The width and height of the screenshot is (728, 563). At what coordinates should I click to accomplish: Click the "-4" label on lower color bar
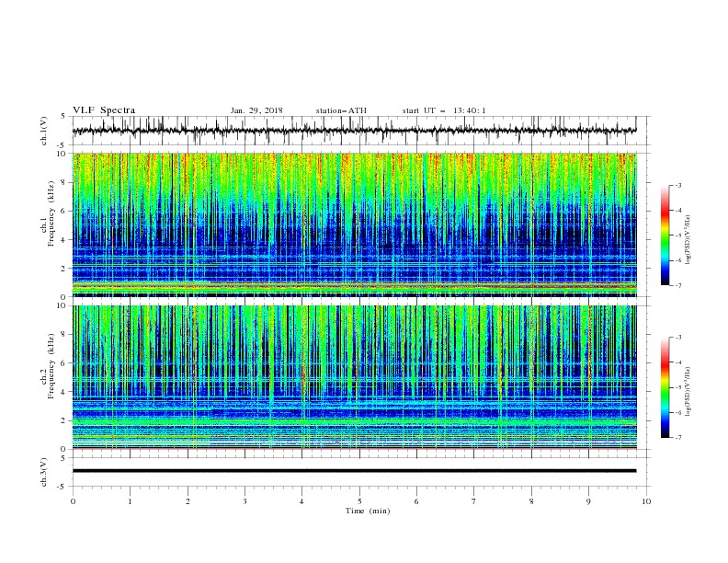pos(677,362)
